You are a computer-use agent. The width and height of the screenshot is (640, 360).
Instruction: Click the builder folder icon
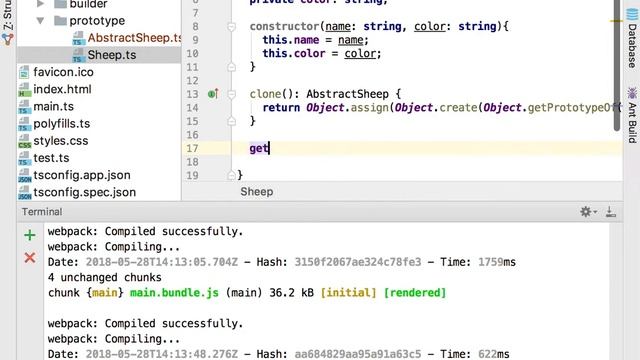[x=60, y=4]
